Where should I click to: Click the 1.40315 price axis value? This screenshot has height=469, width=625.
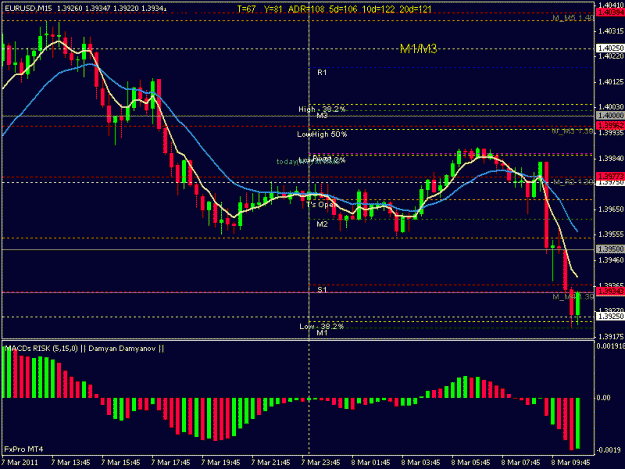point(611,31)
